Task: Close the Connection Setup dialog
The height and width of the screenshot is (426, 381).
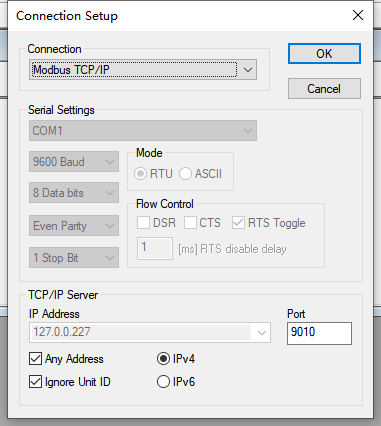Action: (x=358, y=15)
